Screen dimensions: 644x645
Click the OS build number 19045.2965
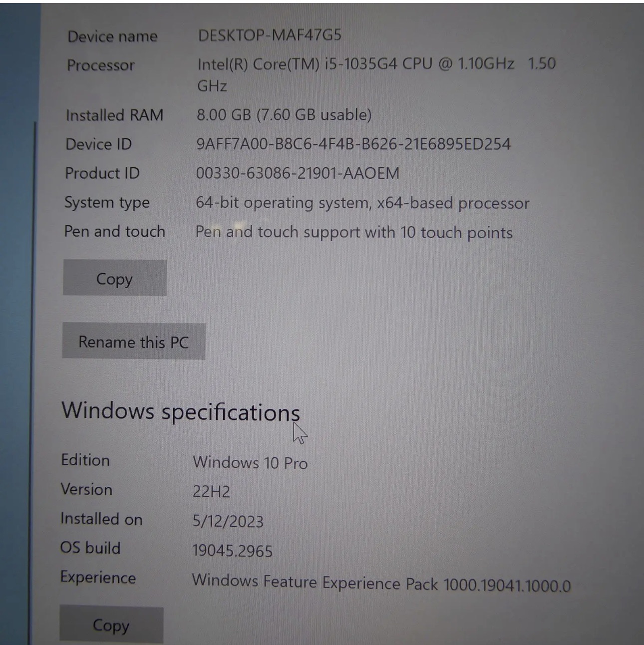click(232, 550)
